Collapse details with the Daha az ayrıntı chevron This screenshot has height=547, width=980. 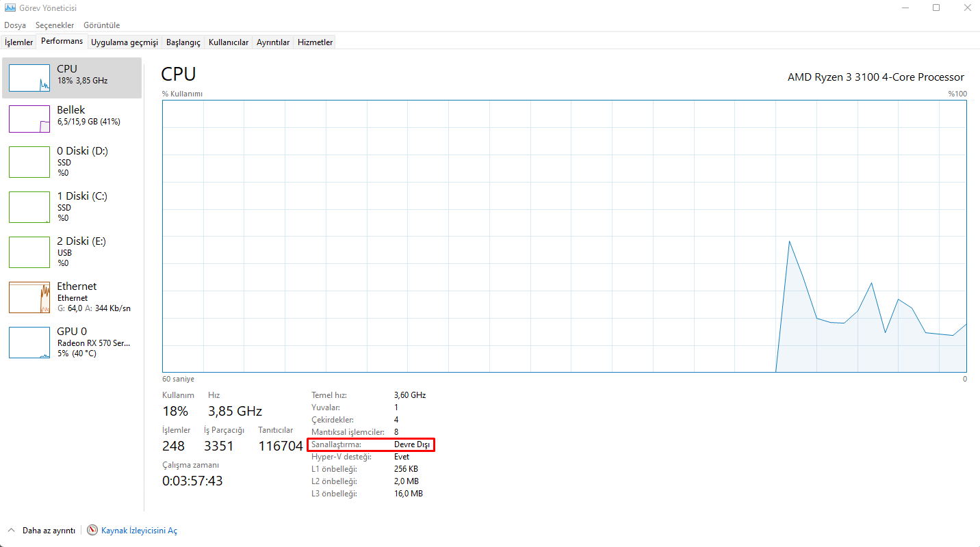[12, 530]
